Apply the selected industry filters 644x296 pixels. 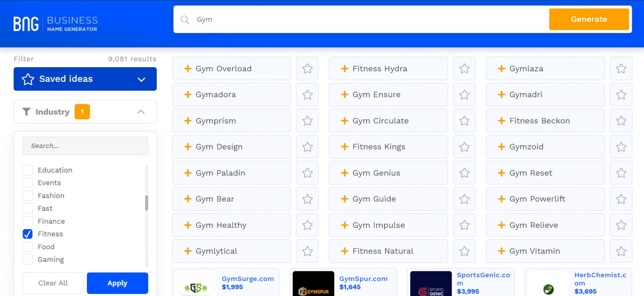pyautogui.click(x=117, y=283)
